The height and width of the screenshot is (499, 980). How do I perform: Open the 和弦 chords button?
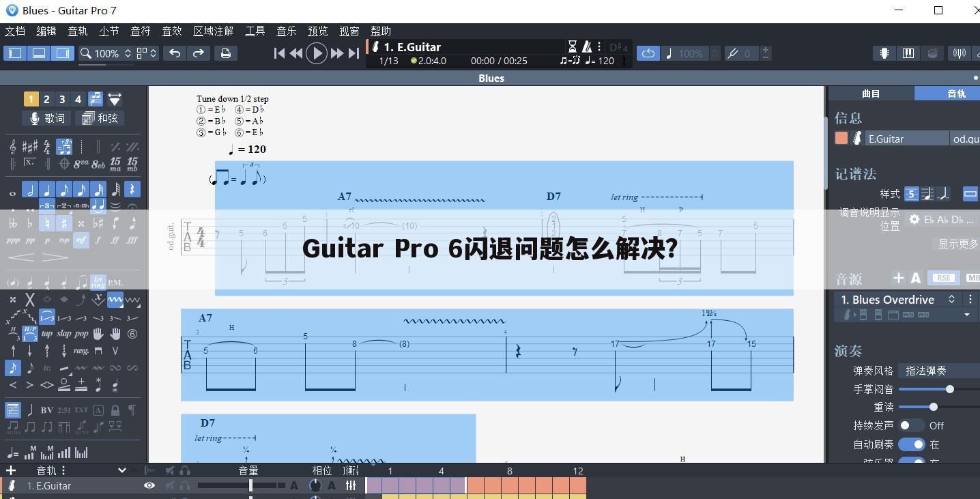click(100, 118)
